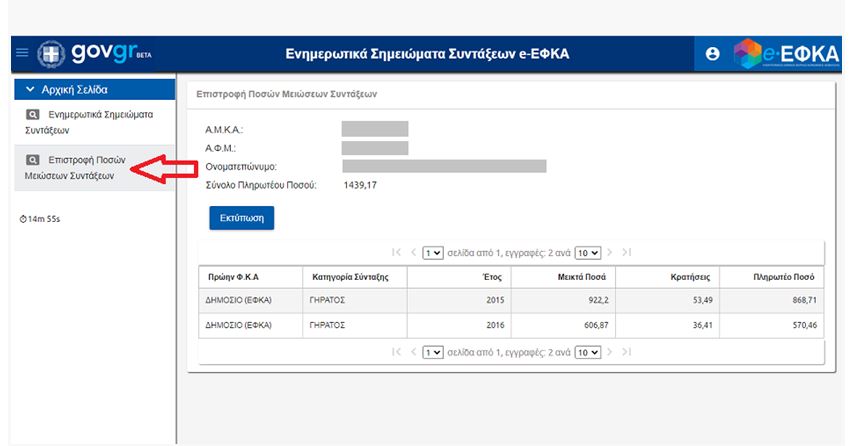Go to first page in bottom paginator
This screenshot has height=446, width=861.
pyautogui.click(x=397, y=352)
